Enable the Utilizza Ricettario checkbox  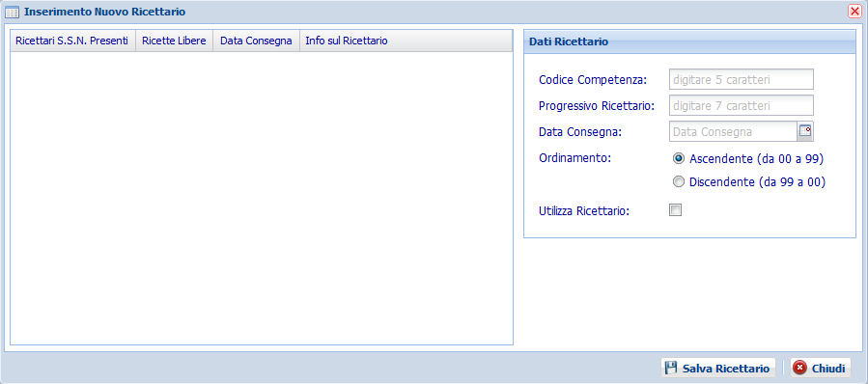click(x=675, y=209)
